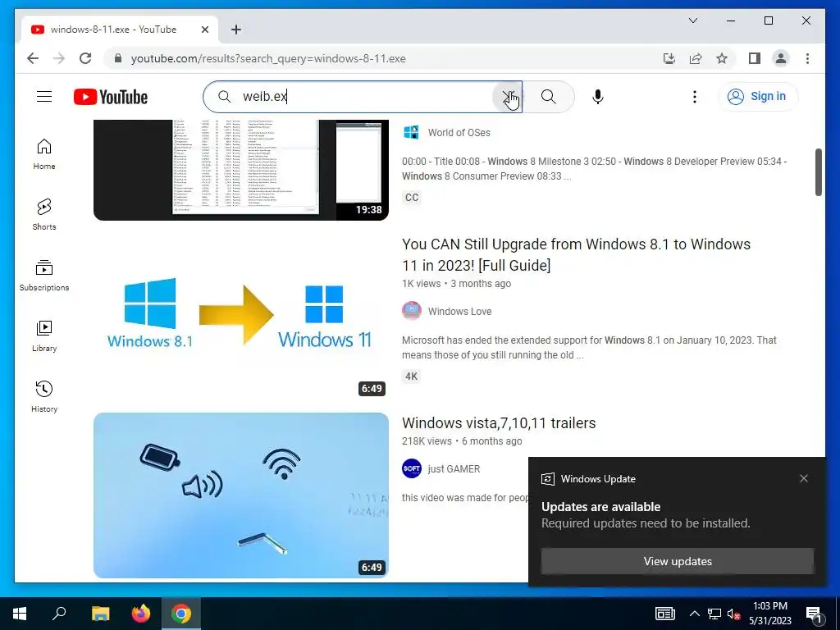Open Chrome three-dot menu

(x=807, y=58)
